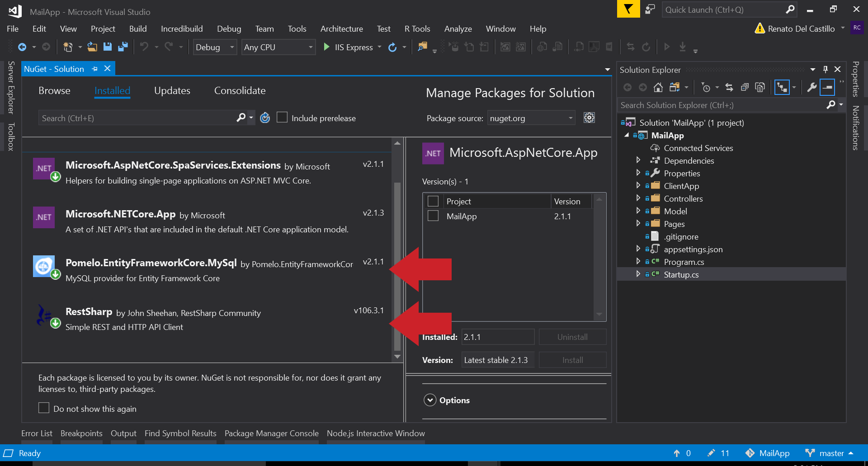
Task: Click the Quick Launch search box
Action: (725, 9)
